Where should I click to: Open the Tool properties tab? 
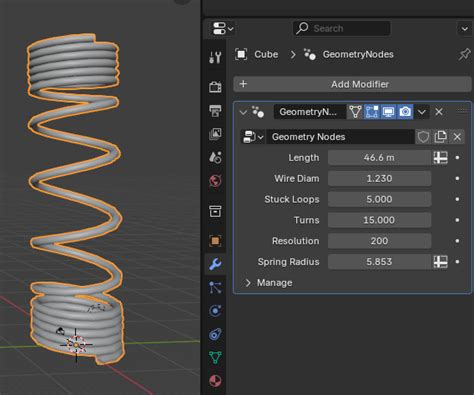(215, 57)
